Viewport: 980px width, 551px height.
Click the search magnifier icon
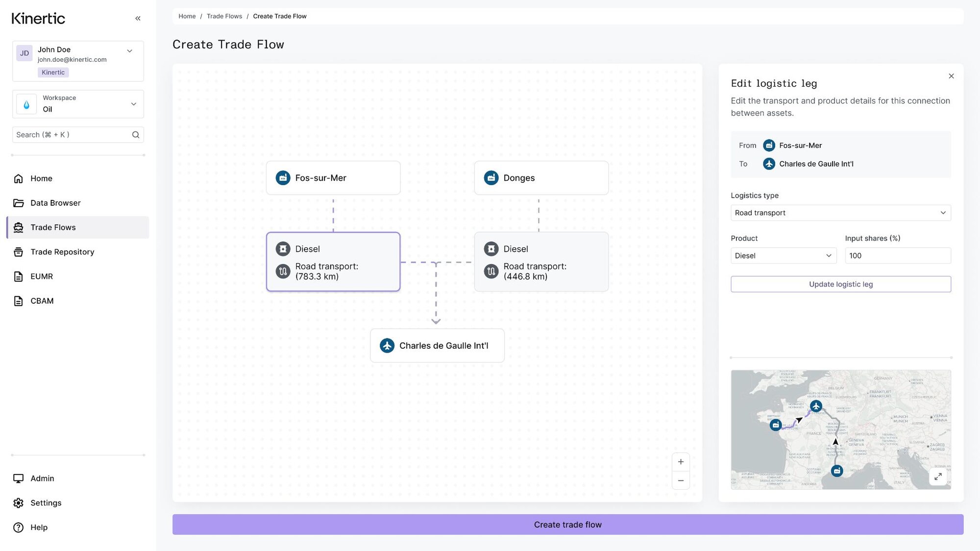[136, 135]
